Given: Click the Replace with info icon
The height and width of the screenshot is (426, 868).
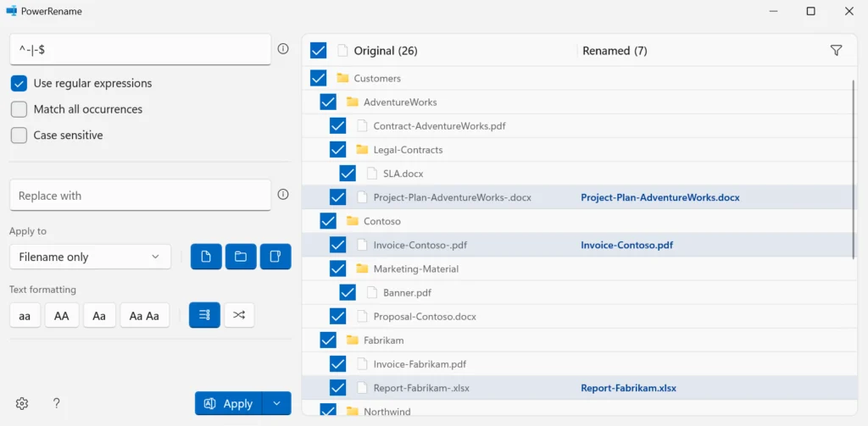Looking at the screenshot, I should point(283,195).
